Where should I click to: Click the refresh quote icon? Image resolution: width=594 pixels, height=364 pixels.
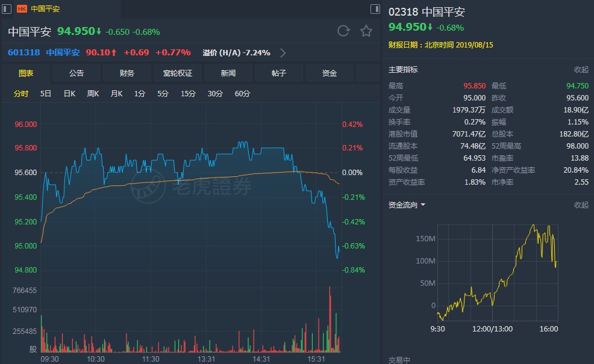point(343,31)
